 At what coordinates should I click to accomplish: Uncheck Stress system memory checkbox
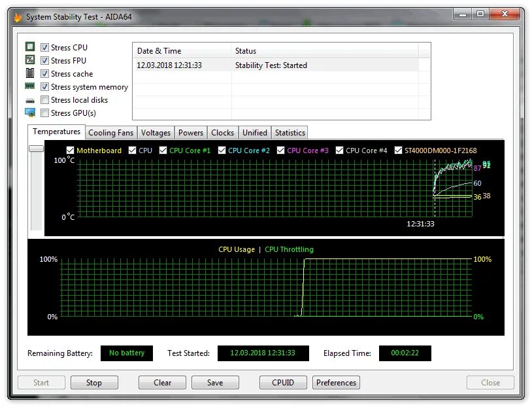[44, 86]
